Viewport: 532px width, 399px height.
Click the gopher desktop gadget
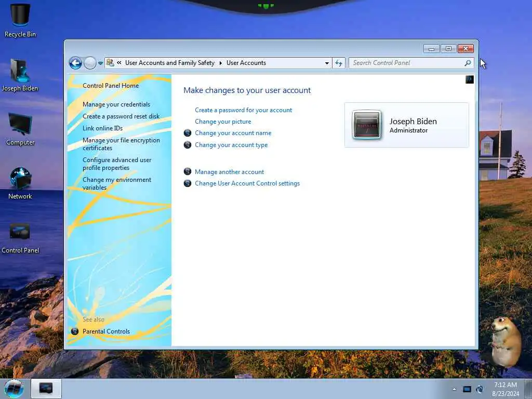506,342
